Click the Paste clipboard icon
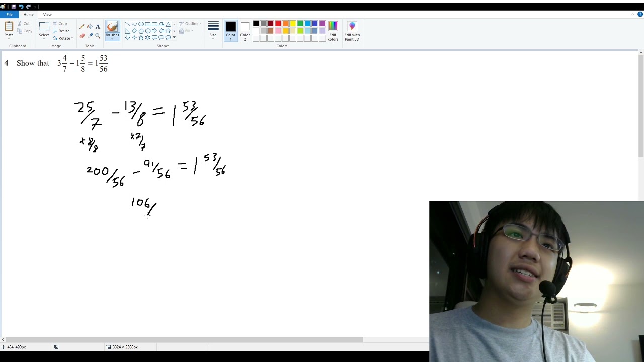The image size is (644, 362). point(9,27)
